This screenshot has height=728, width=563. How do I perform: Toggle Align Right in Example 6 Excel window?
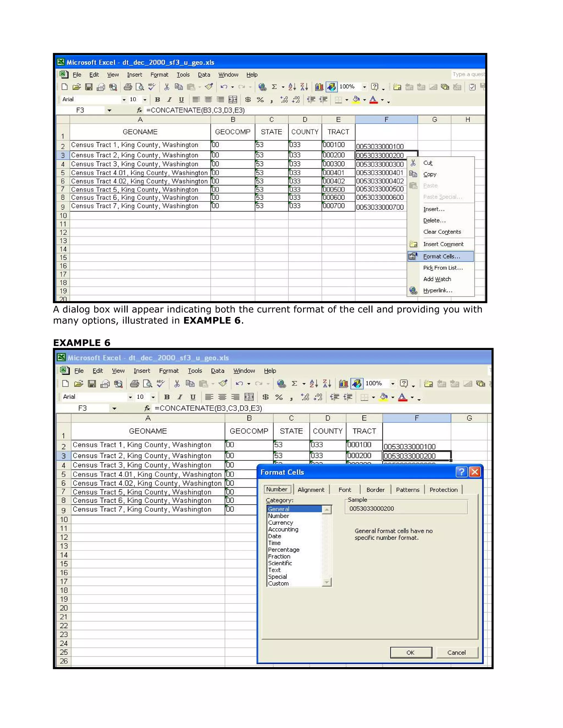pos(235,397)
